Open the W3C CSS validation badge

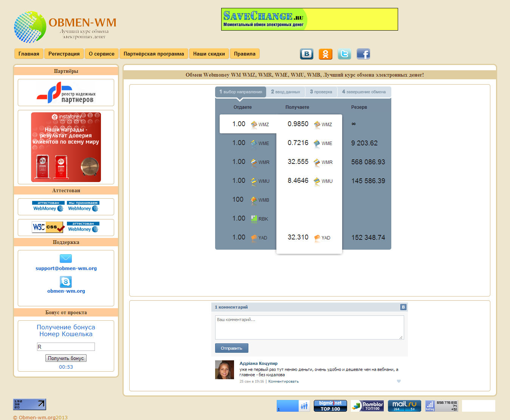point(48,227)
